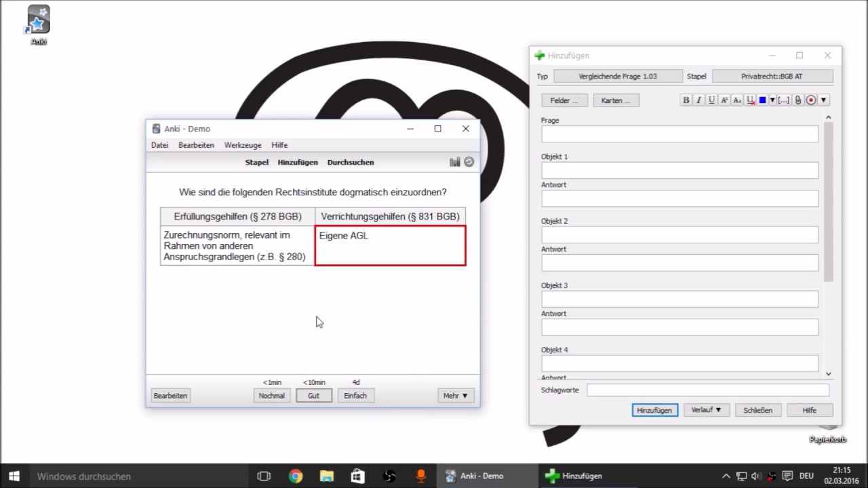
Task: Insert cloze deletion with bracket icon
Action: pyautogui.click(x=784, y=100)
